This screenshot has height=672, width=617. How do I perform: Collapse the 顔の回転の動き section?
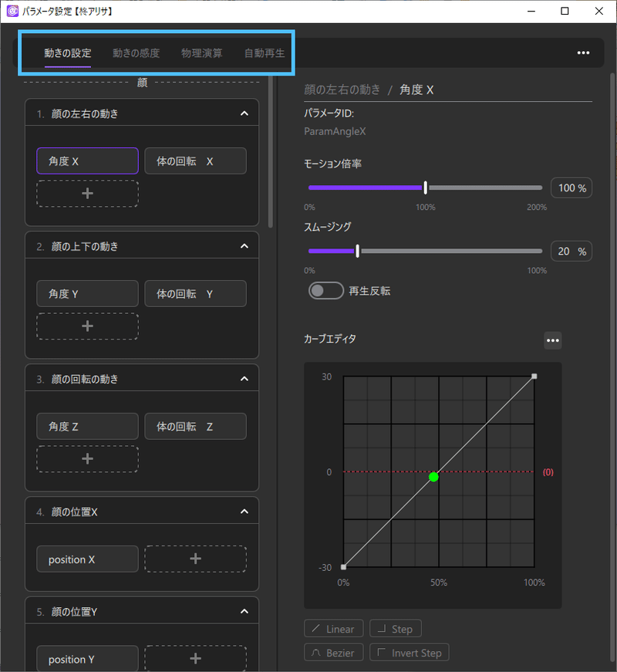(244, 379)
